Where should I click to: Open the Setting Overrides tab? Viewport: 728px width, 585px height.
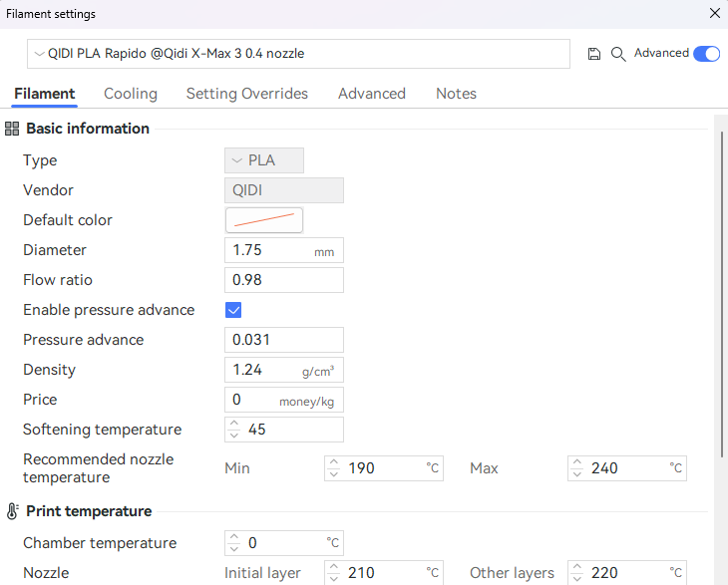point(247,94)
